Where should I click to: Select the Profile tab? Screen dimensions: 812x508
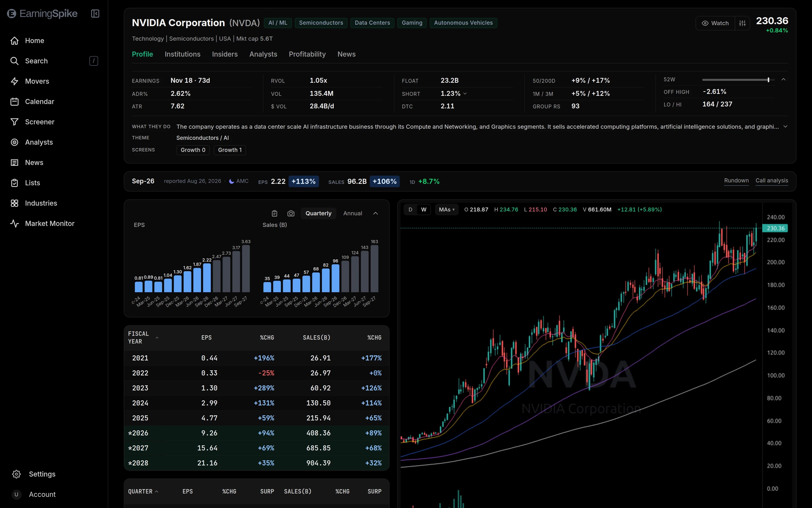[x=142, y=54]
